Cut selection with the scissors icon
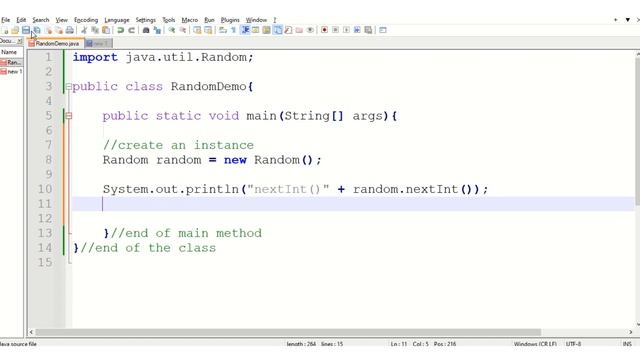 [84, 30]
